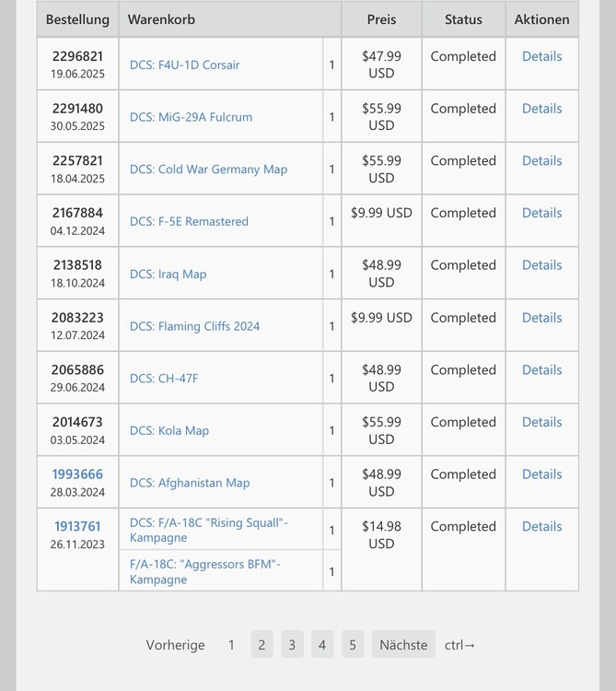Open order number 1913761

[77, 527]
